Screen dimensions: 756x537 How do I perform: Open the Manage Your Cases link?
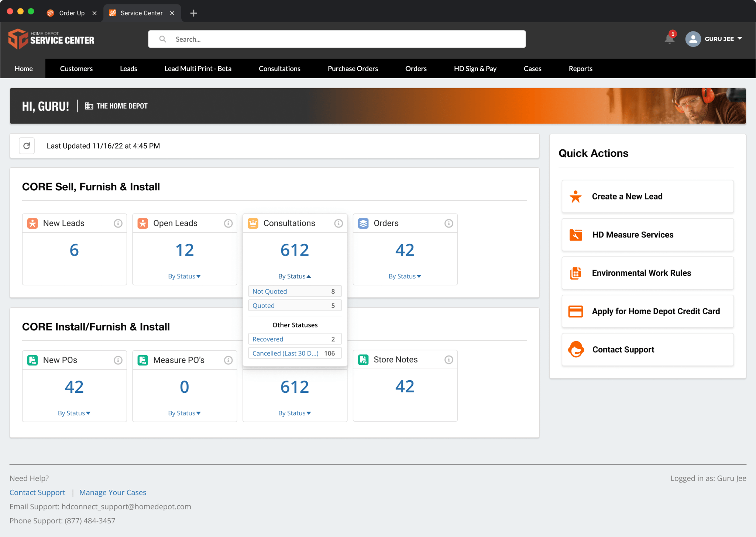point(113,493)
